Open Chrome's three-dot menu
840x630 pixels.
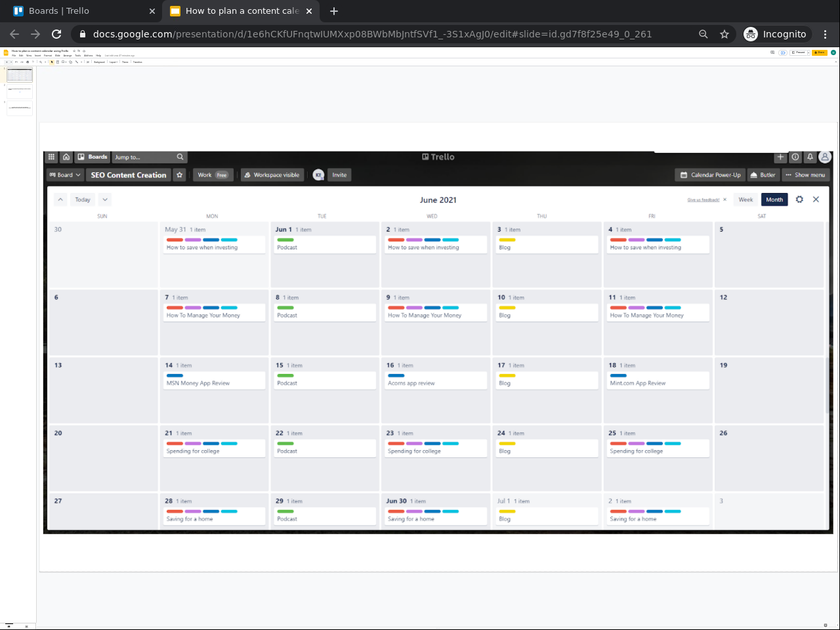click(x=826, y=34)
